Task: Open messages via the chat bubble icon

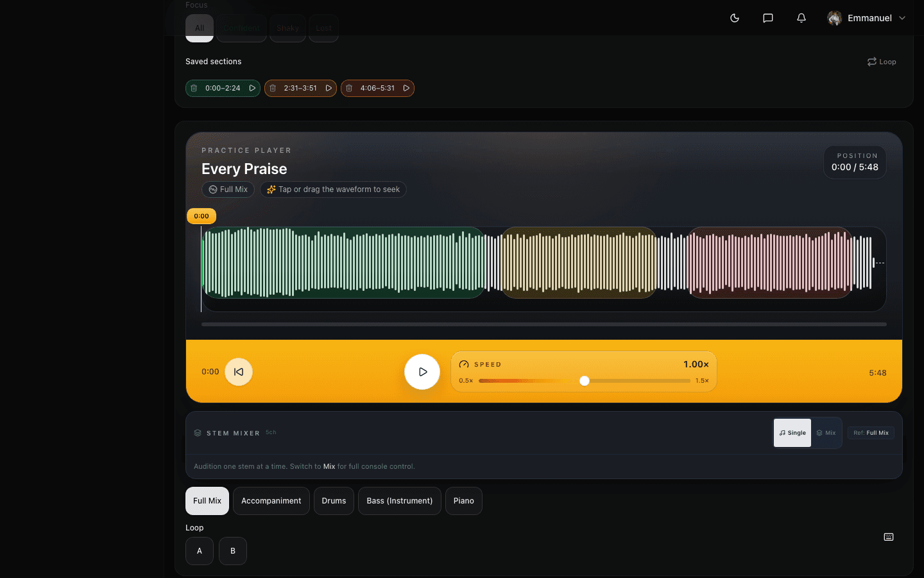Action: pos(767,18)
